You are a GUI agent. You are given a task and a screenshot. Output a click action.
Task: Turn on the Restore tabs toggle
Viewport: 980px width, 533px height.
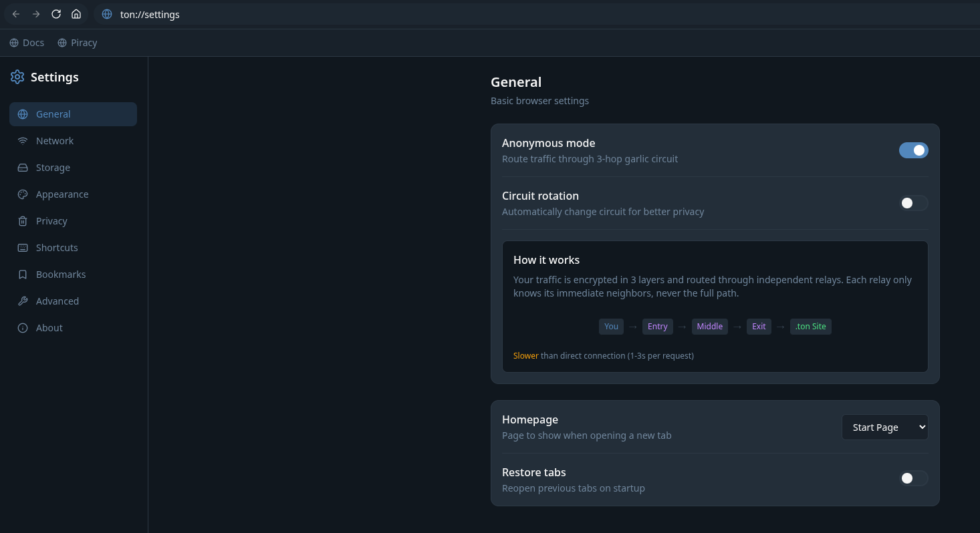click(x=913, y=478)
